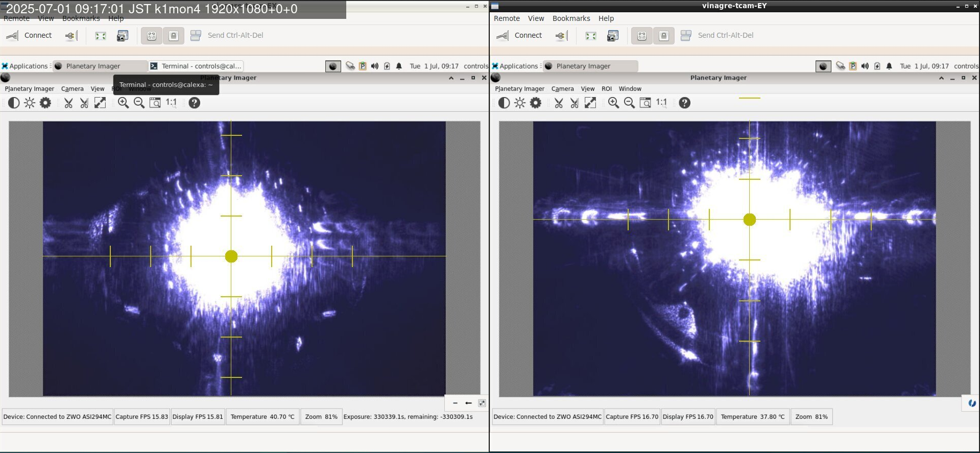Click volume icon in left remote panel
This screenshot has height=453, width=980.
[375, 66]
